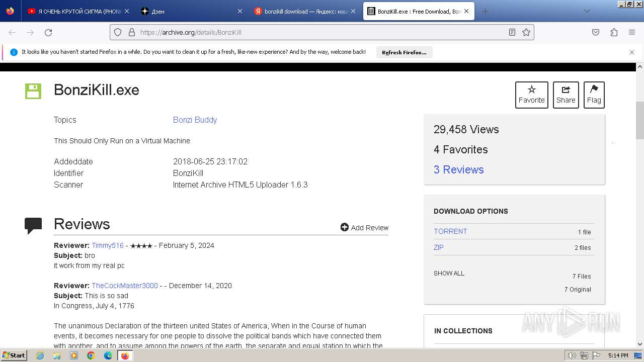Click the padlock site info icon

click(132, 32)
